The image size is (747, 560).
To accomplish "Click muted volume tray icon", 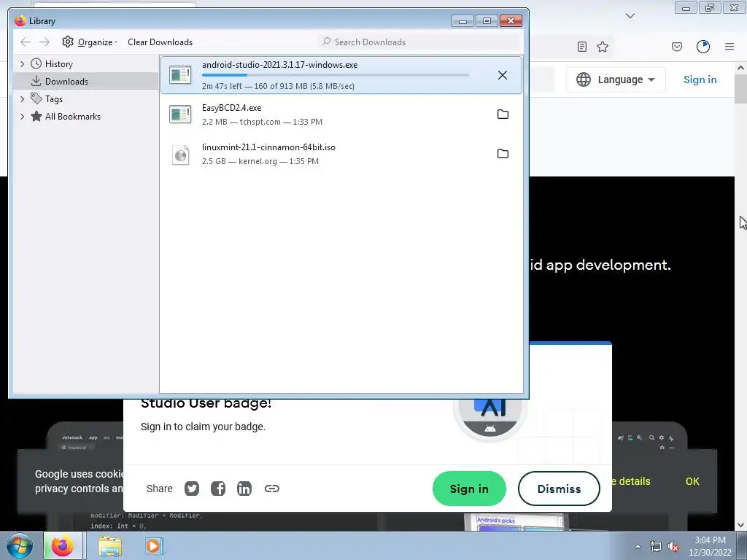I will (x=673, y=547).
